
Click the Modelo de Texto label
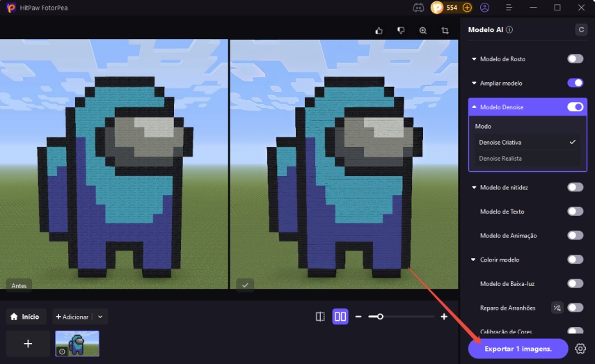(x=502, y=212)
